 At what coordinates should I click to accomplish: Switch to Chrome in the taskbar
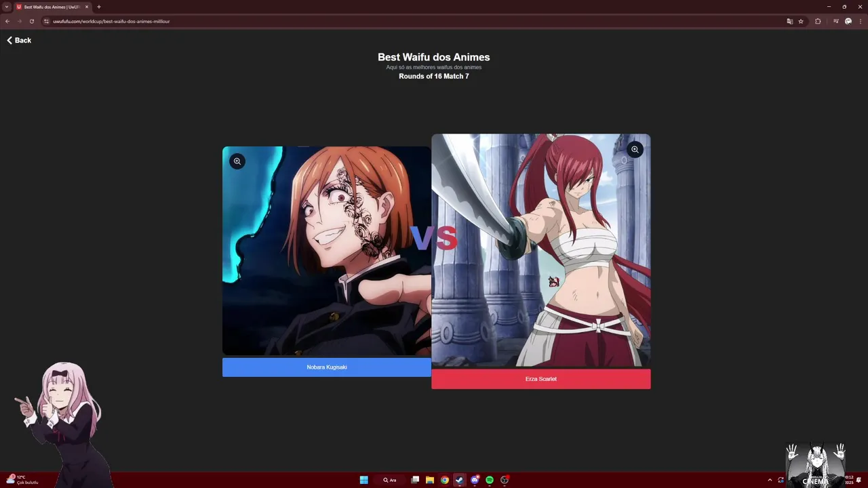[445, 480]
